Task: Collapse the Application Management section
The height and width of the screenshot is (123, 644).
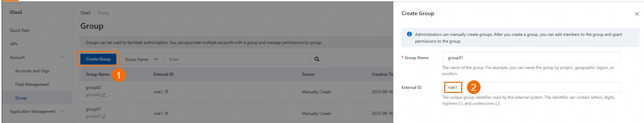Action: click(x=62, y=112)
